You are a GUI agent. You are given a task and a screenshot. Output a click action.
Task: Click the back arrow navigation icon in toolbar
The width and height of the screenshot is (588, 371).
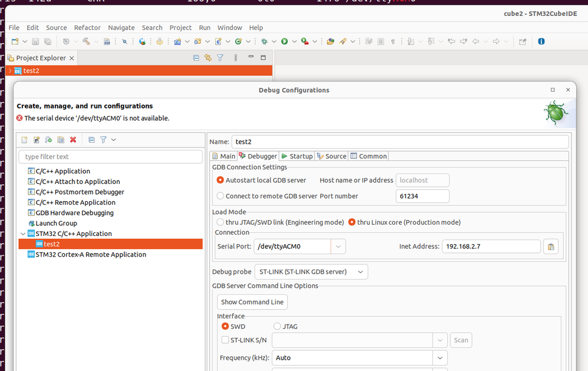coord(476,41)
